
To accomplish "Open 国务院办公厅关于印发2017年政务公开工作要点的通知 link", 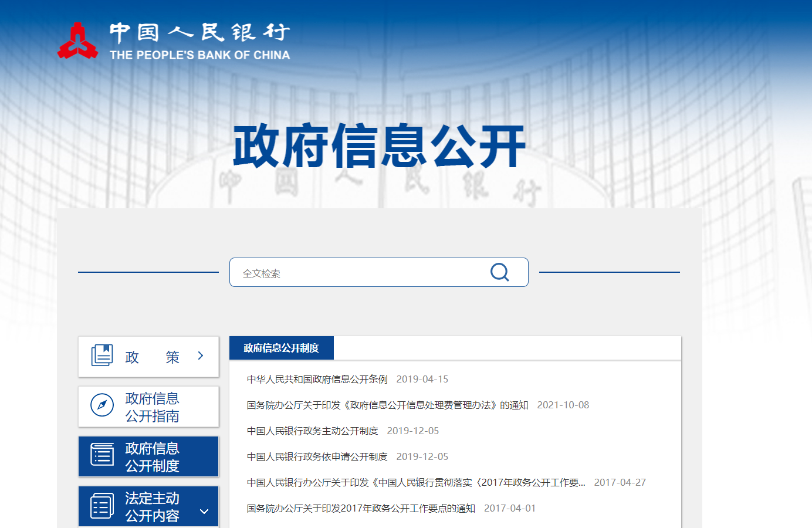I will (361, 508).
